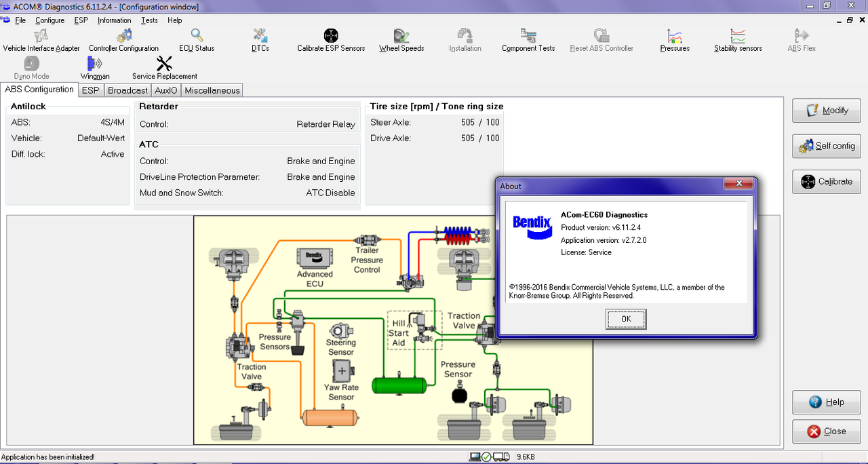Open the File menu
Viewport: 868px width, 464px height.
pos(20,20)
